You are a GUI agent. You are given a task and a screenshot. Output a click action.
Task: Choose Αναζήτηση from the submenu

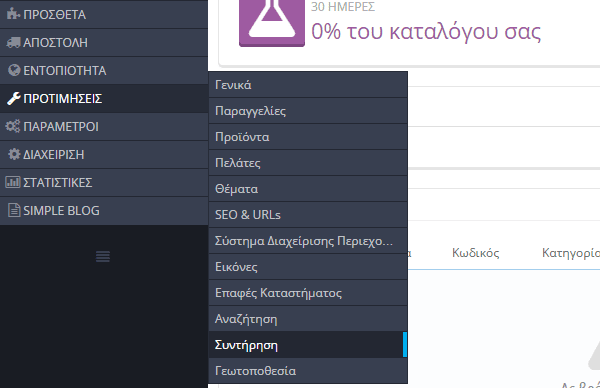tap(308, 319)
